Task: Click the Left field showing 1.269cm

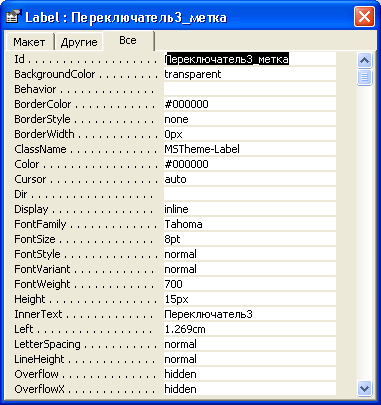Action: tap(250, 329)
